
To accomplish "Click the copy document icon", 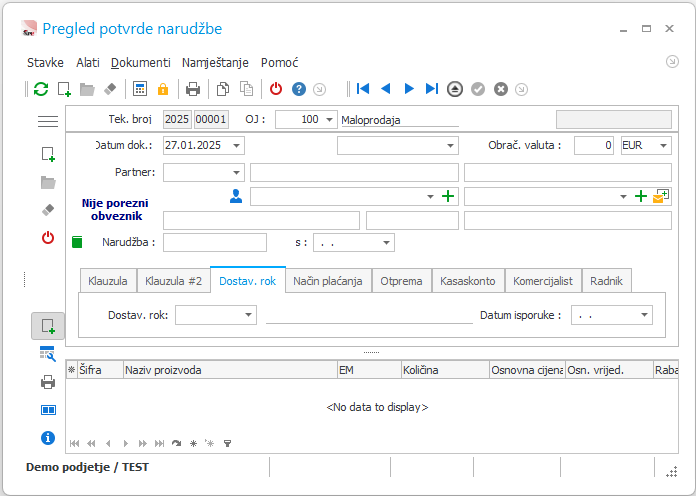I will [223, 89].
